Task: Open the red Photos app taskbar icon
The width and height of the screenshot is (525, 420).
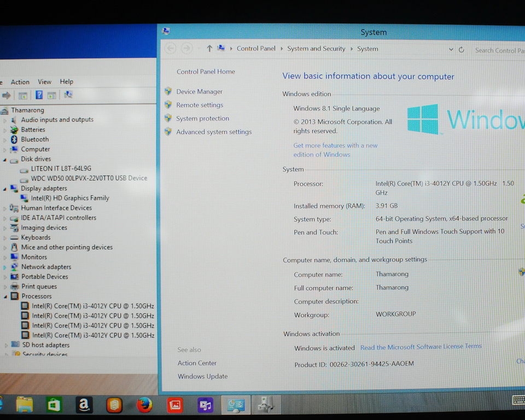Action: point(175,405)
